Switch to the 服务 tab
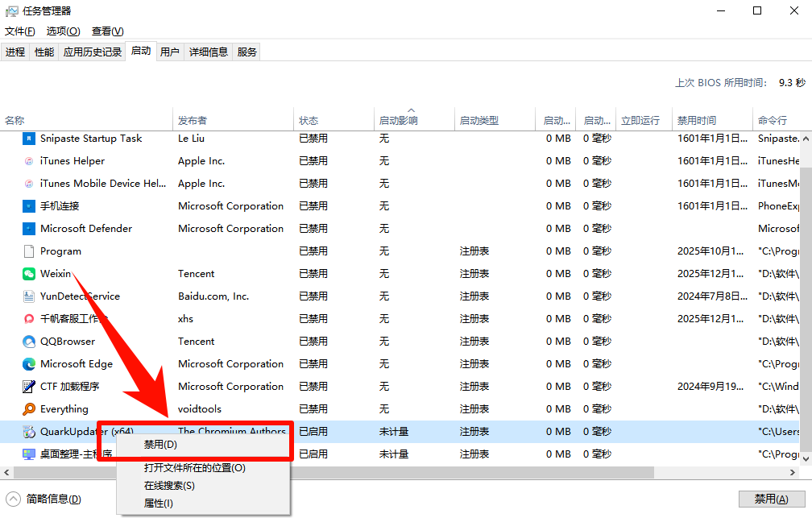Image resolution: width=812 pixels, height=518 pixels. pos(246,51)
